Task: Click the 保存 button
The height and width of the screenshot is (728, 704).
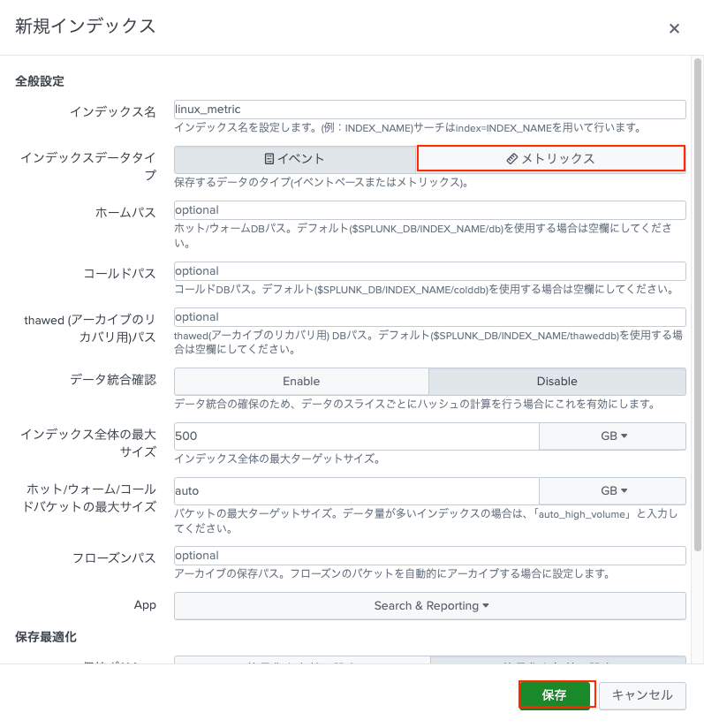Action: pos(555,695)
